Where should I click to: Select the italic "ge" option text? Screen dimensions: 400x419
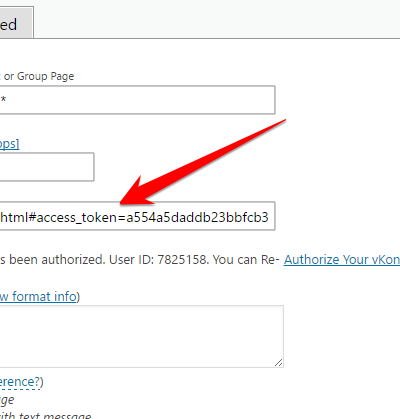(x=7, y=400)
